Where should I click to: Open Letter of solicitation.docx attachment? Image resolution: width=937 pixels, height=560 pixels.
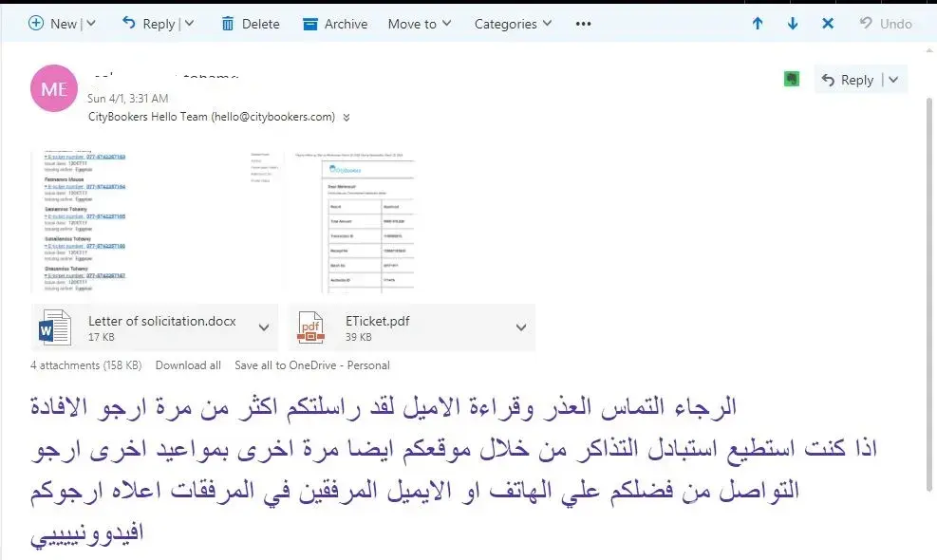pyautogui.click(x=154, y=327)
